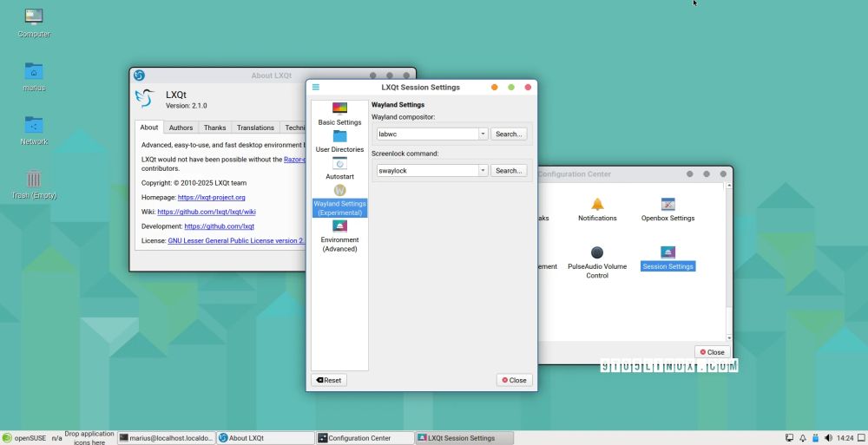Switch to About tab in About LXQt

(x=149, y=128)
